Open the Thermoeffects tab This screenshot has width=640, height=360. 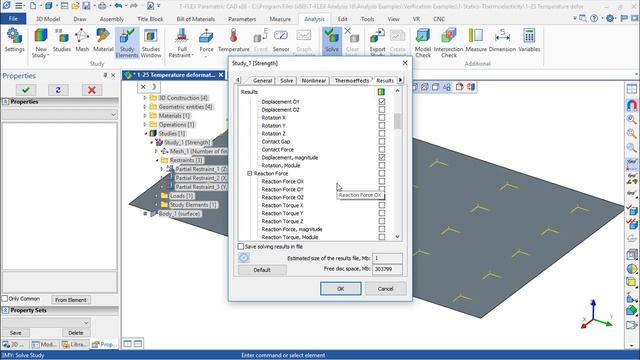pos(351,81)
